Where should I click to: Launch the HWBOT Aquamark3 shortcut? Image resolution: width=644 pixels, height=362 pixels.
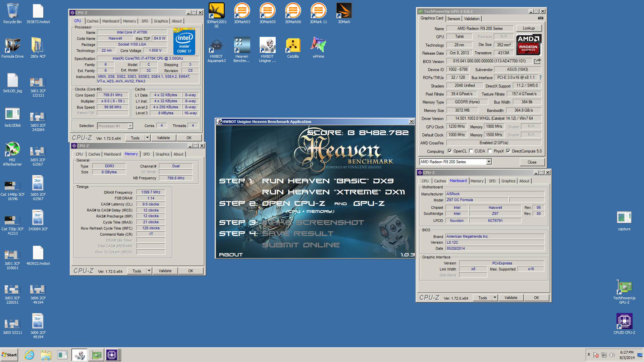[x=216, y=50]
